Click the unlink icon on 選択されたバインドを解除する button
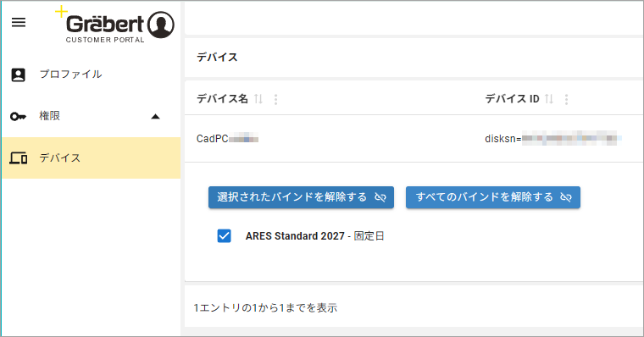Screen dimensions: 644x337 380,197
